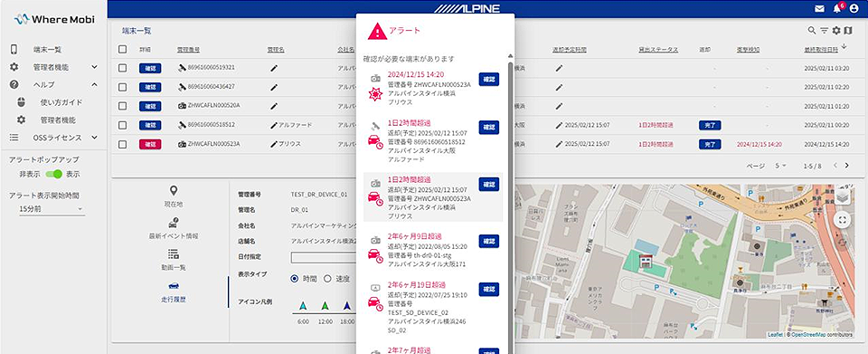Image resolution: width=868 pixels, height=354 pixels.
Task: Select 走行履歴 car icon
Action: tap(174, 286)
